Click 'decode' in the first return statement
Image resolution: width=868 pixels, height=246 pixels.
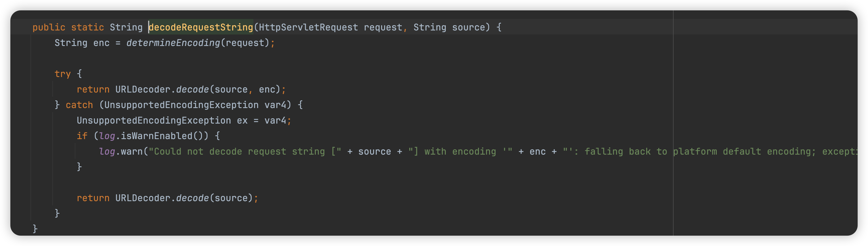click(192, 89)
